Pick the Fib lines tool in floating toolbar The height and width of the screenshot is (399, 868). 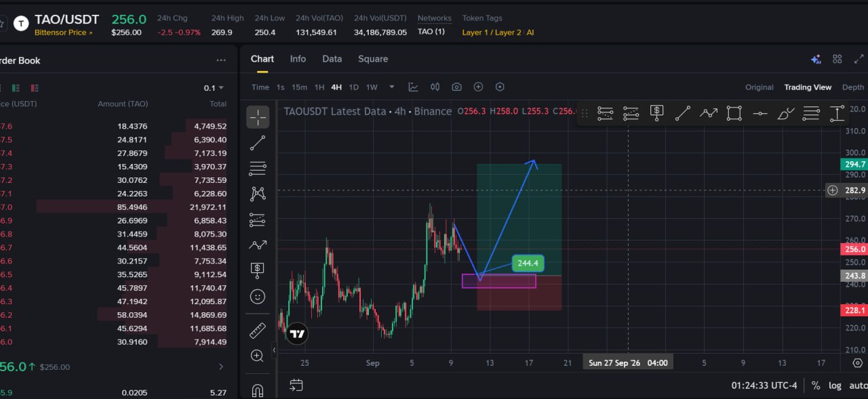pyautogui.click(x=812, y=113)
